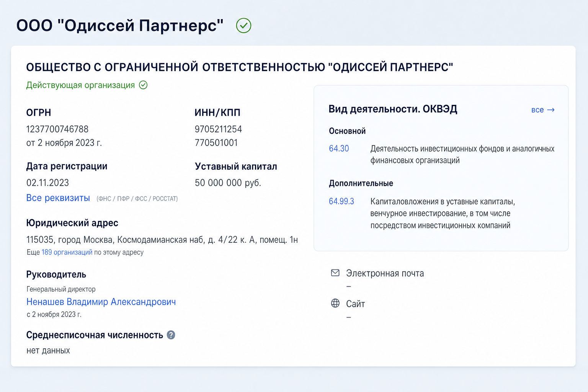The image size is (588, 392).
Task: Click the envelope icon for Электронная почта
Action: [x=335, y=273]
